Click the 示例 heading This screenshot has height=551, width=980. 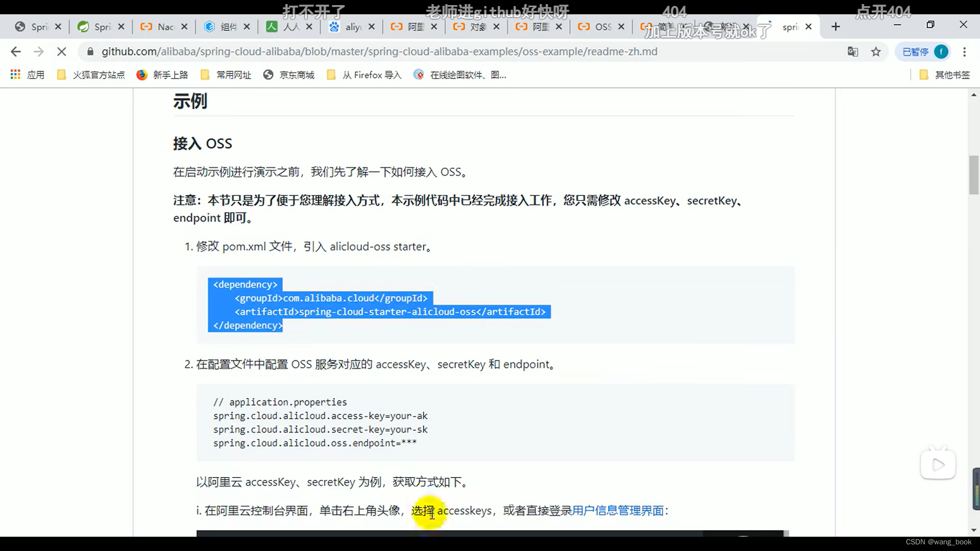(x=190, y=101)
